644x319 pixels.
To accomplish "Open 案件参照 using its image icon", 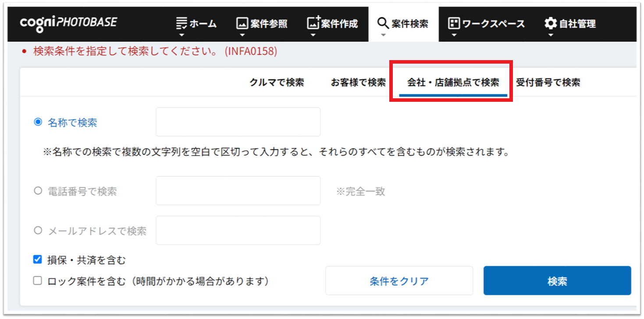I will tap(242, 23).
